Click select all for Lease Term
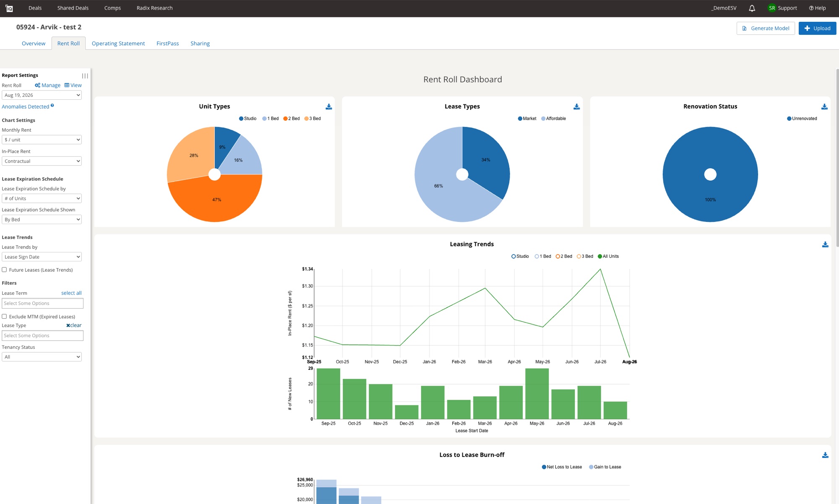Screen dimensions: 839x504 71,293
